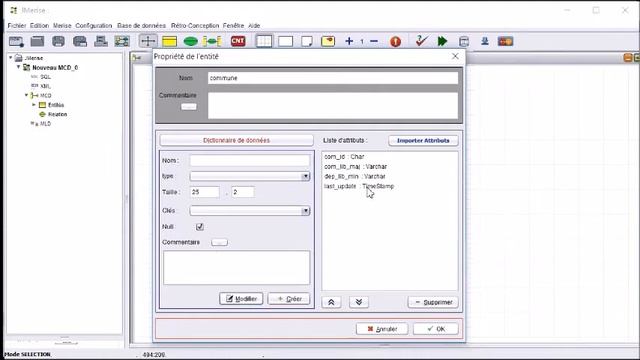Zoom in with the blue plus icon
The image size is (640, 360).
pos(349,41)
